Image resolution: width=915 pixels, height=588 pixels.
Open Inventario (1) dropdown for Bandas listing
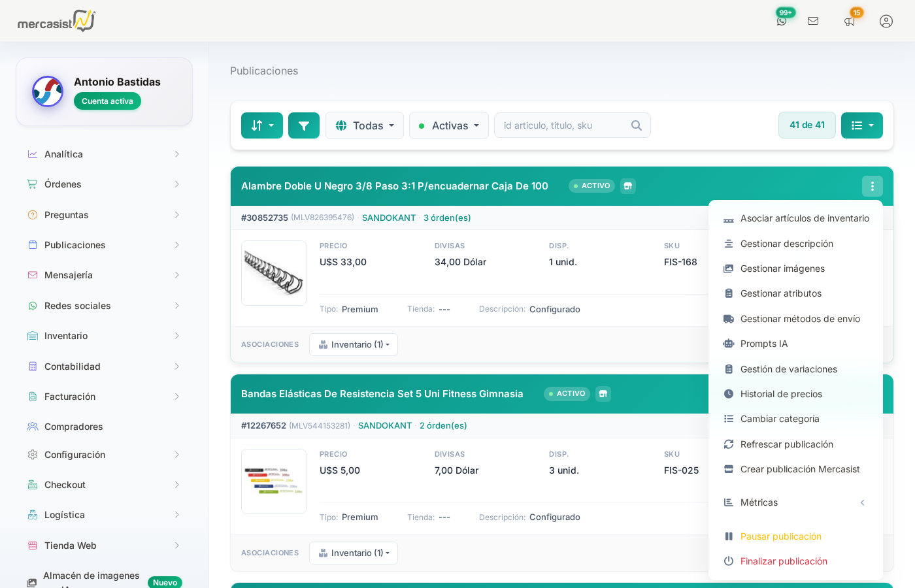tap(354, 553)
